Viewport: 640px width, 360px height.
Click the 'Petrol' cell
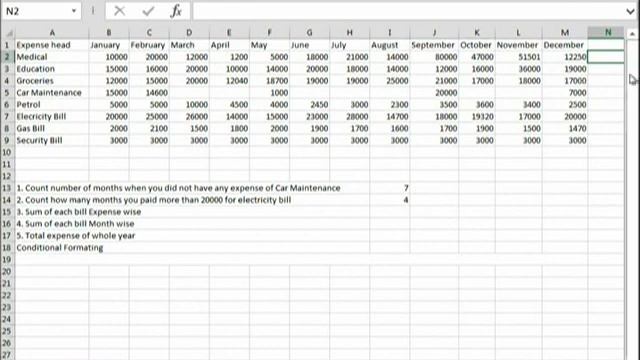(x=52, y=104)
